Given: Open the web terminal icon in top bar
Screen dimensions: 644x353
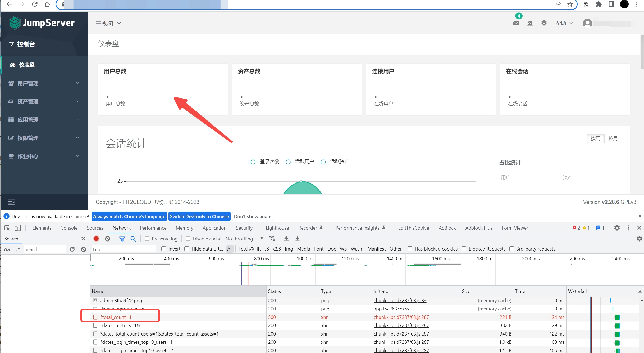Looking at the screenshot, I should (530, 23).
